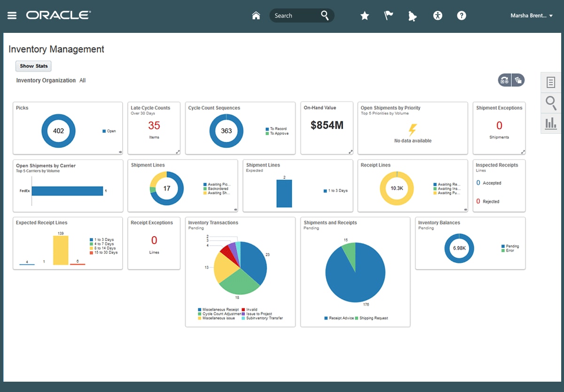
Task: Open the hamburger navigation menu
Action: point(12,15)
